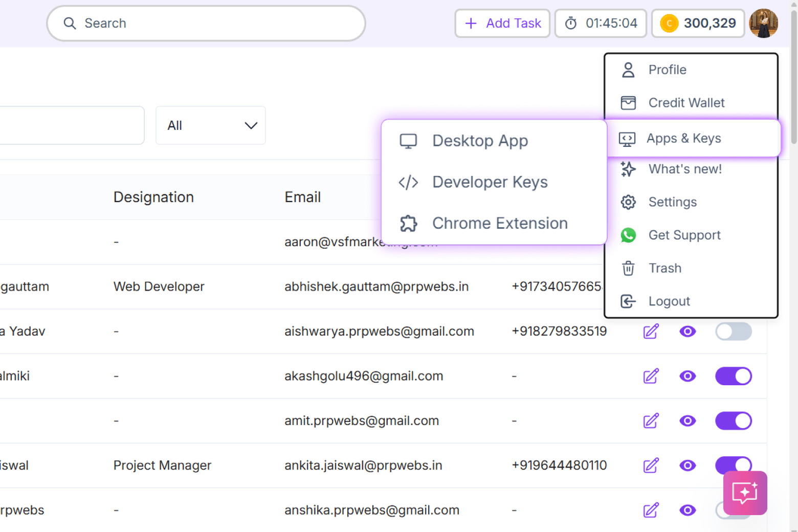Click the filter text box left of All
Viewport: 798px width, 532px height.
pos(72,125)
